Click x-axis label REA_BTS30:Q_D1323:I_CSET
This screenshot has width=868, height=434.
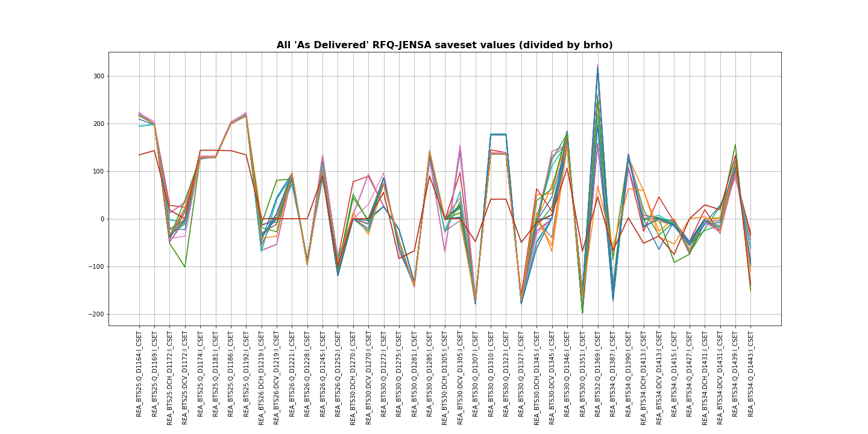506,374
